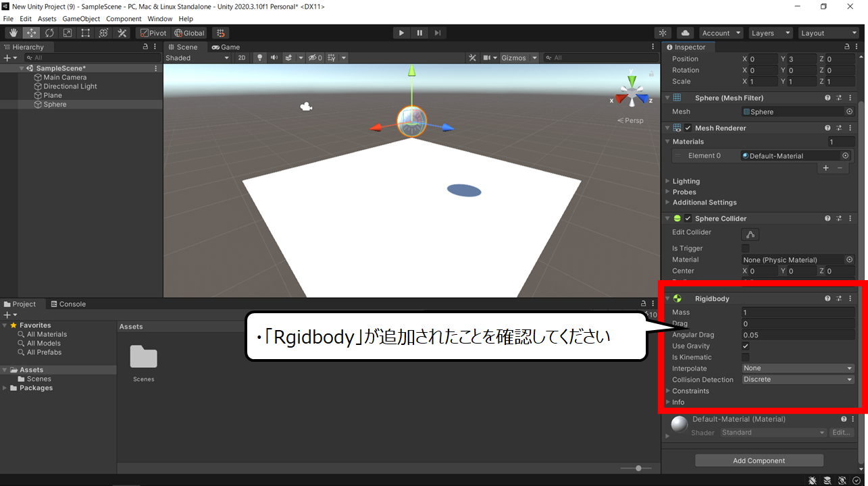Select the Rotate tool

50,33
